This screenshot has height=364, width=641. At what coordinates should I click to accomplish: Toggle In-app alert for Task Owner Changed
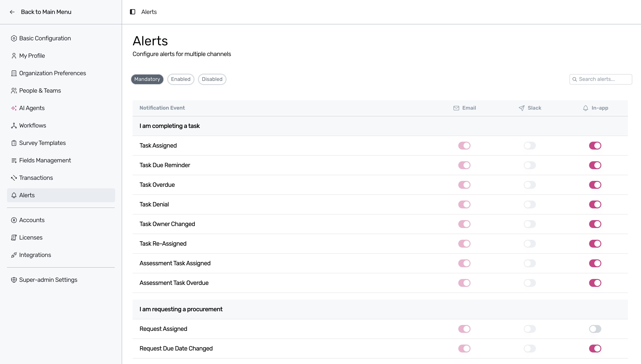click(595, 224)
